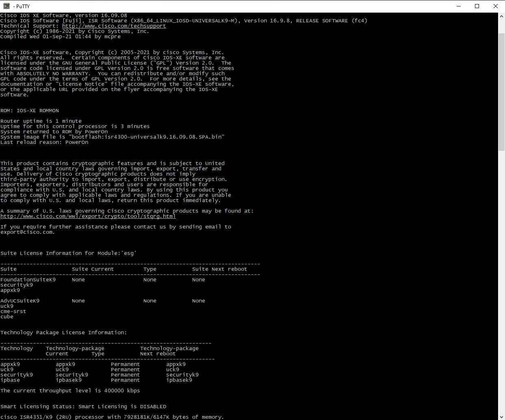Click the 'cube' entry
This screenshot has width=505, height=420.
click(x=7, y=317)
